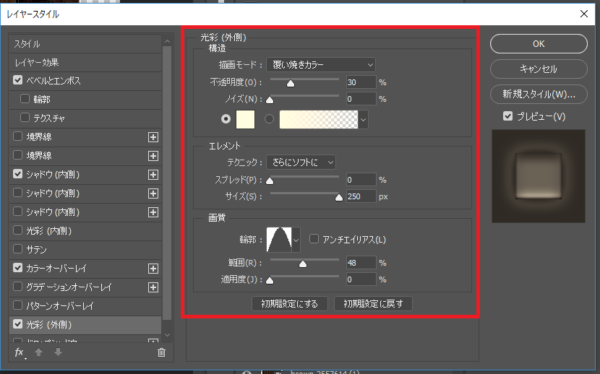Click the スプレッド value field

(361, 180)
